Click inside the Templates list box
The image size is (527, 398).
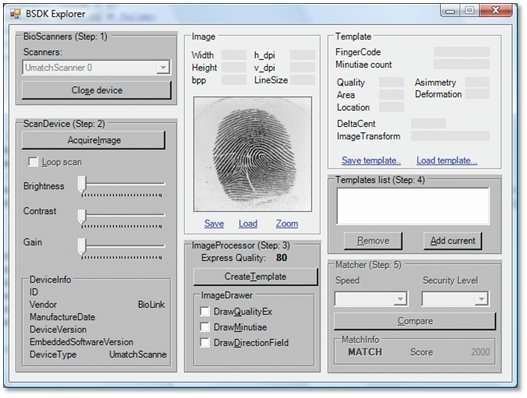click(413, 206)
